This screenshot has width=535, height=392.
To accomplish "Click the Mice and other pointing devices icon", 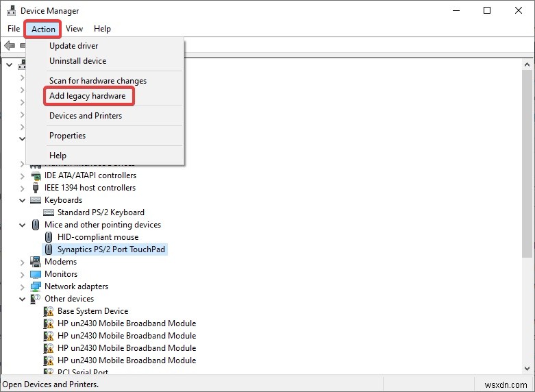I will [36, 225].
